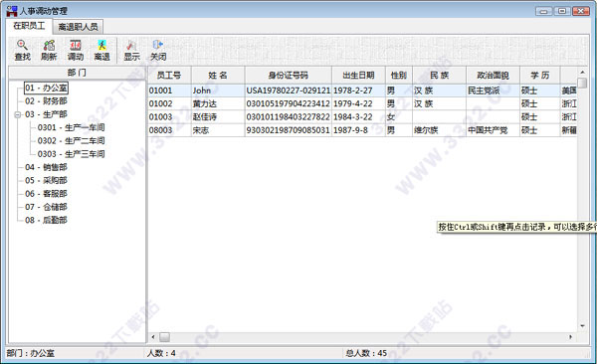Click the name 宋志 cell
The image size is (597, 364).
218,130
